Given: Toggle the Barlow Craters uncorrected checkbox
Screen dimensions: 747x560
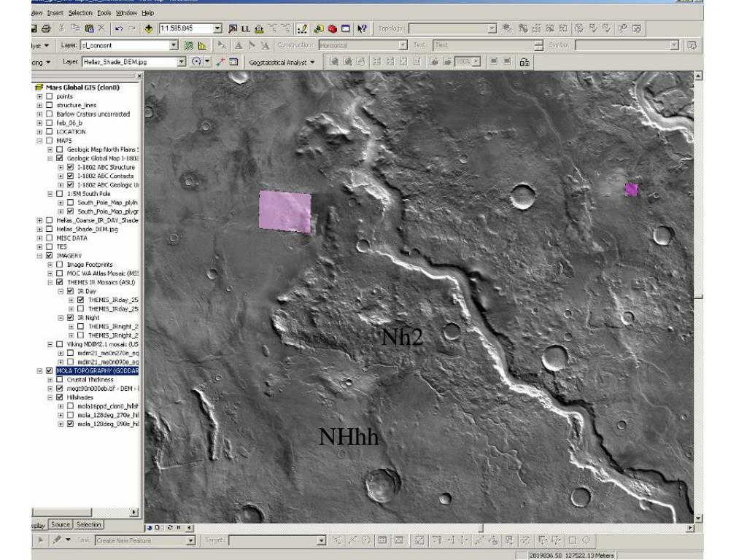Looking at the screenshot, I should coord(49,114).
